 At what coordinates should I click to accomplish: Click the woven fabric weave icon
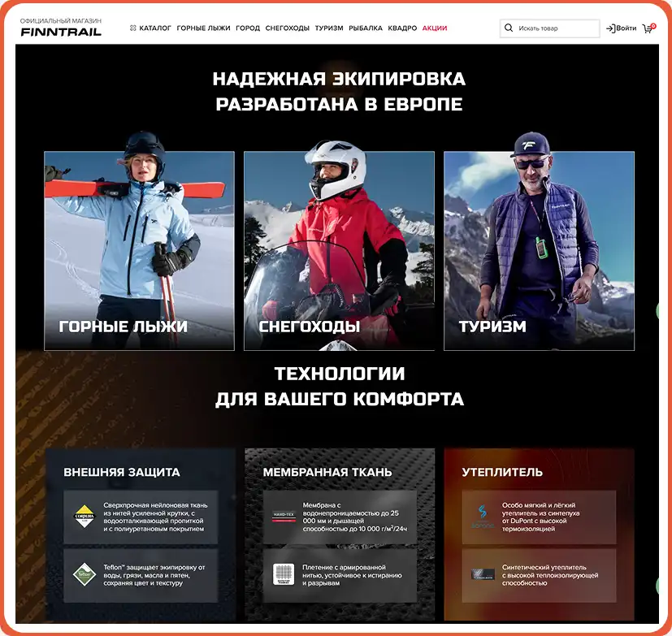pos(284,572)
